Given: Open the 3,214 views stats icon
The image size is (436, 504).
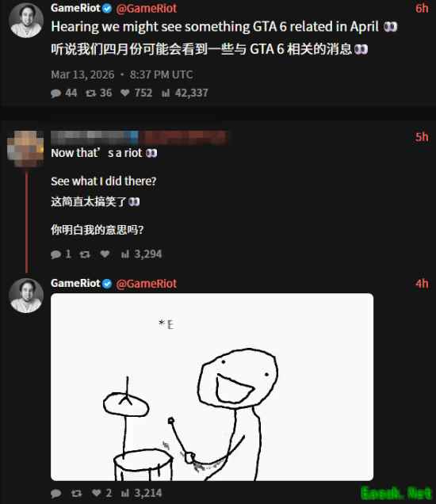Looking at the screenshot, I should [125, 493].
